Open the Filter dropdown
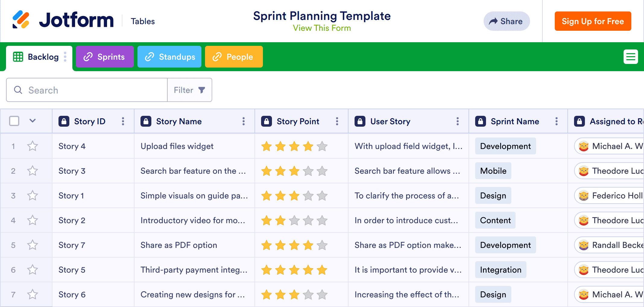The image size is (644, 307). click(x=189, y=90)
